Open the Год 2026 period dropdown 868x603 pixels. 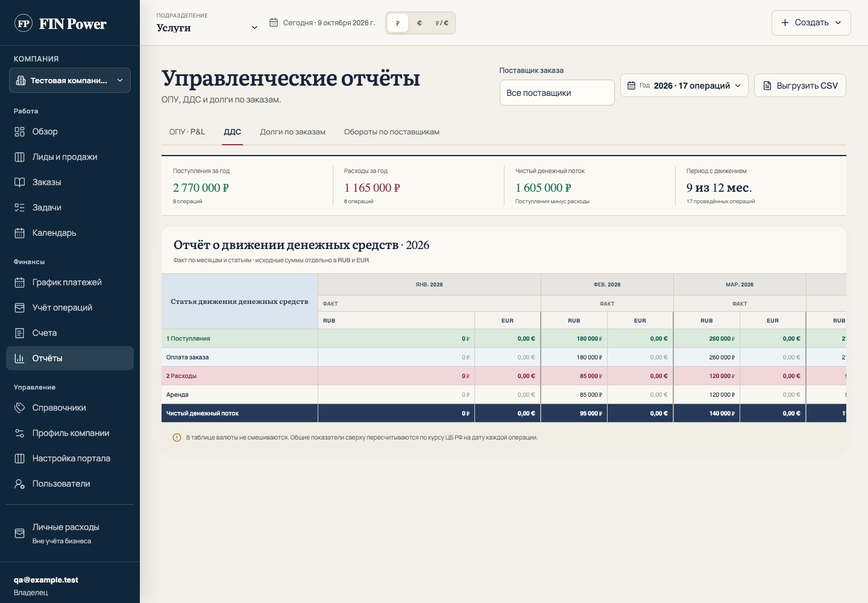684,86
